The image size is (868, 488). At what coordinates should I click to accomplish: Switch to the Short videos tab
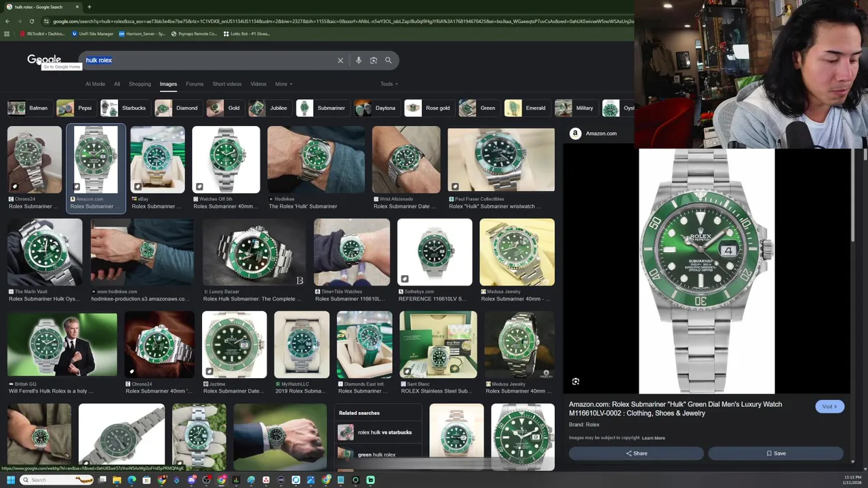click(226, 84)
